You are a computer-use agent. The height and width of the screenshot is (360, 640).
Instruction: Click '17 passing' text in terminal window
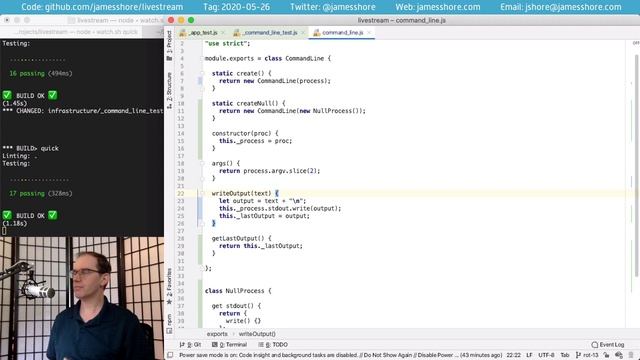[x=27, y=193]
